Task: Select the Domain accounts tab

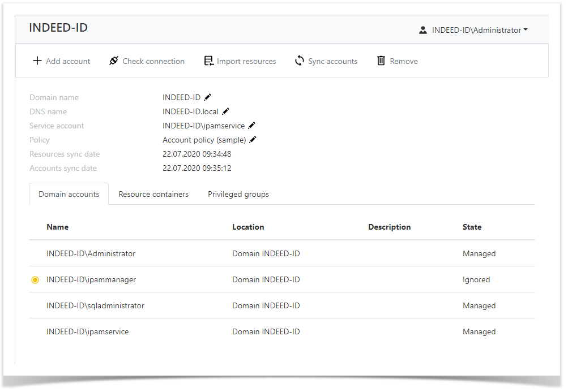Action: [69, 194]
